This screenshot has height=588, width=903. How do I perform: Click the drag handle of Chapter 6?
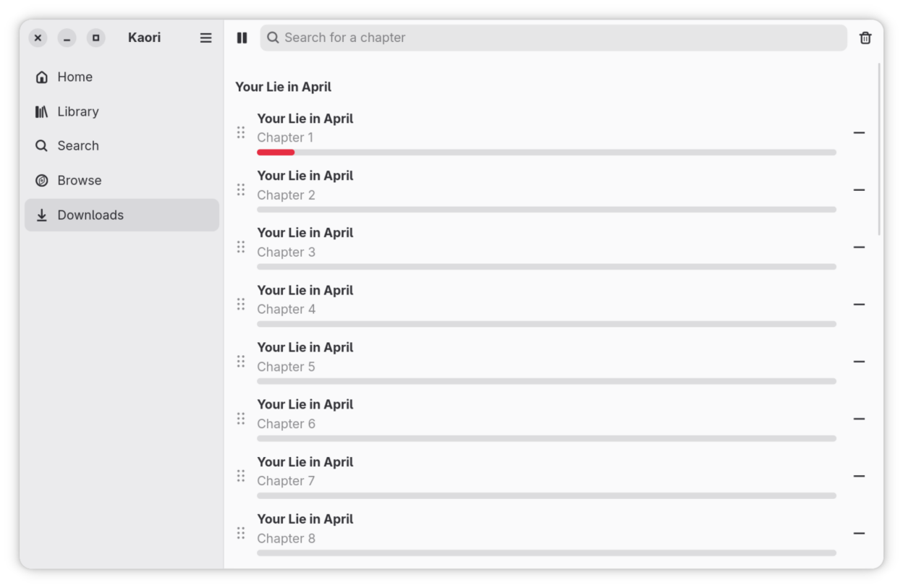coord(241,419)
